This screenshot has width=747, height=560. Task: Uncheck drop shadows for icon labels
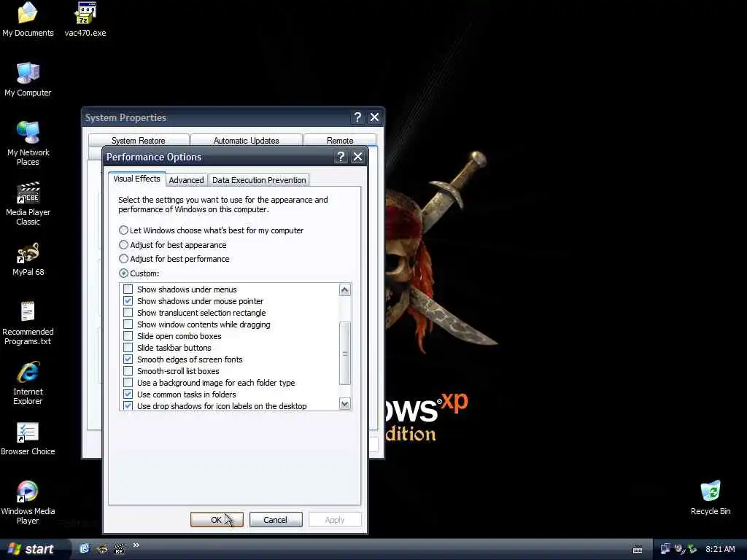[x=128, y=405]
